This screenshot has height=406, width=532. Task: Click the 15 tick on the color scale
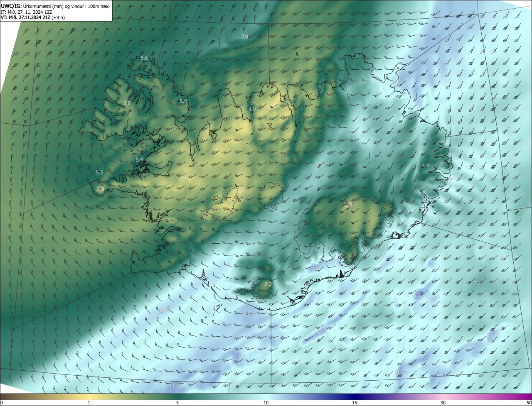tap(355, 403)
